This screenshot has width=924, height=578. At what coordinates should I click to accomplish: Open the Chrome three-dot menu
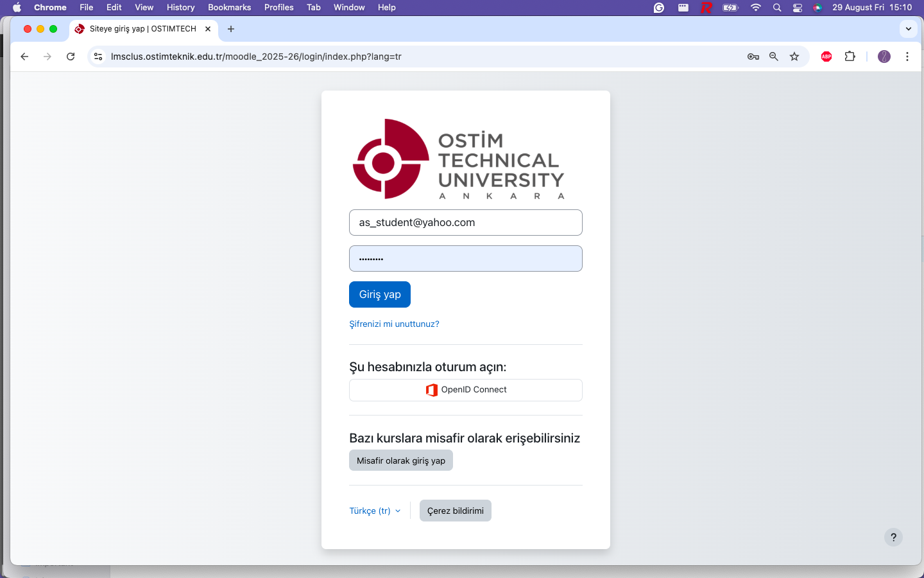coord(907,57)
